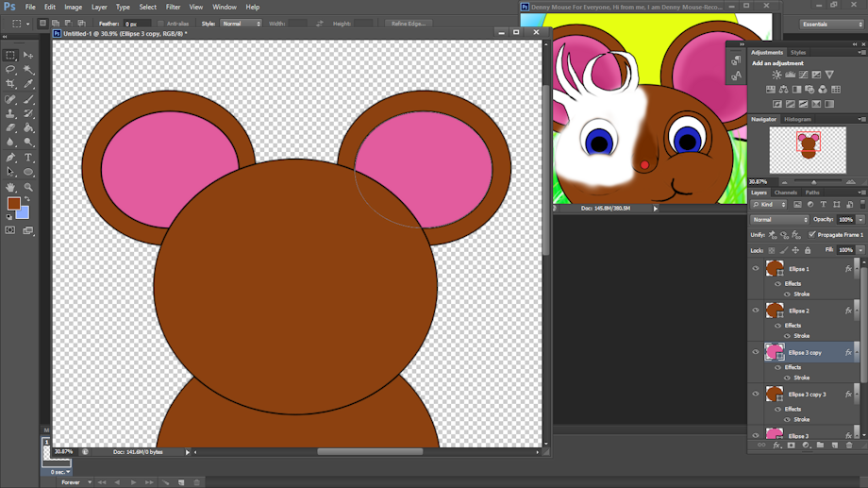Screen dimensions: 868x488
Task: Pick the Crop tool
Action: 10,85
